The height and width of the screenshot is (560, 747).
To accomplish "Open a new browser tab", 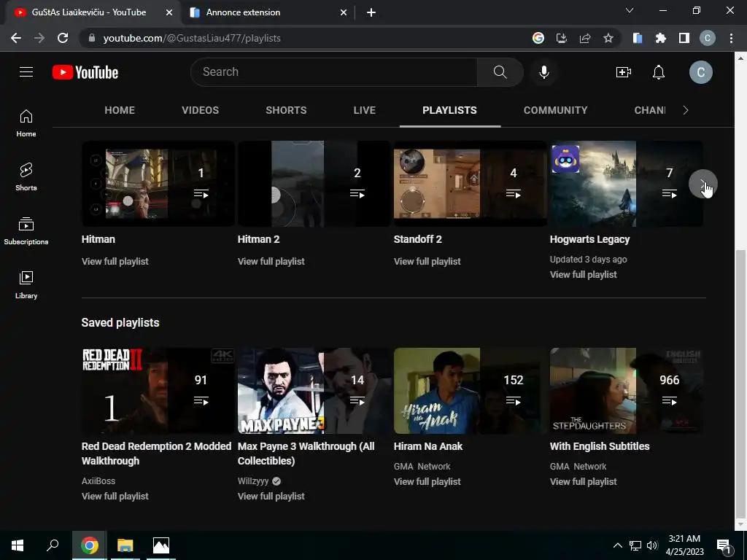I will click(371, 12).
